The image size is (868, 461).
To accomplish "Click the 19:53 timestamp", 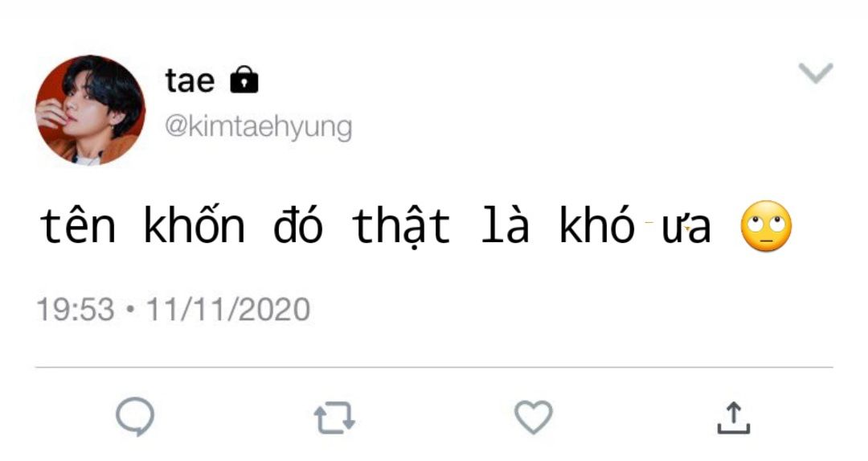I will 76,309.
